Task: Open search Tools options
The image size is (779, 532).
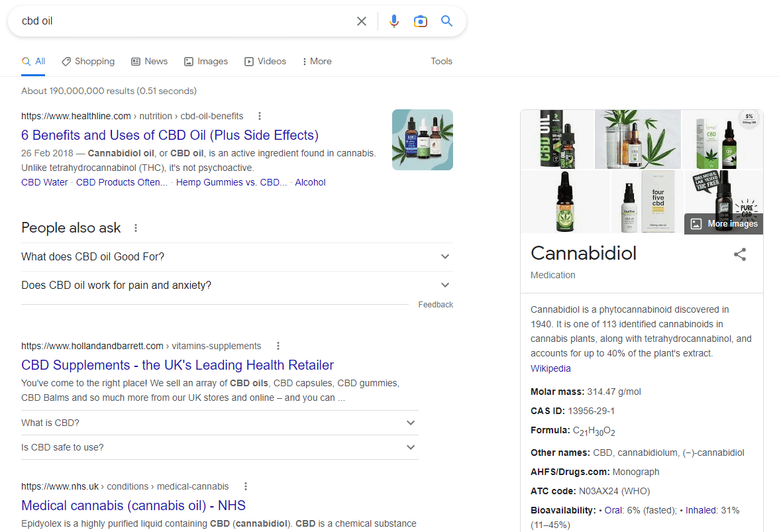Action: [x=441, y=61]
